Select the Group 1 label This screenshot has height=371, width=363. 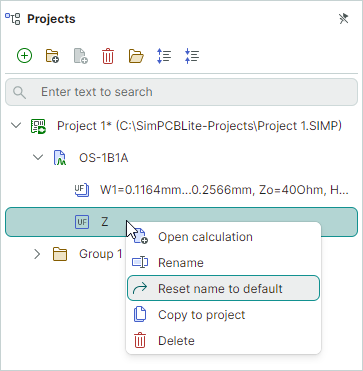[101, 254]
